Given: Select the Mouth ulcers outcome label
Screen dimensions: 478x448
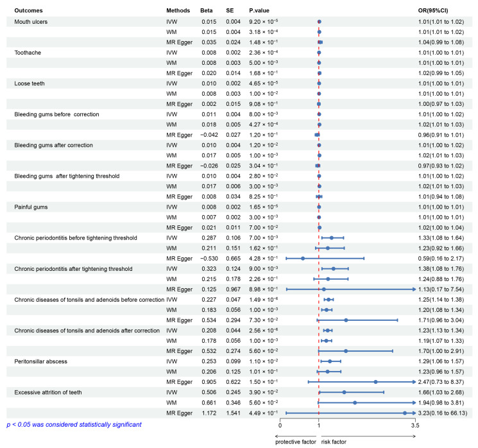Looking at the screenshot, I should tap(31, 22).
